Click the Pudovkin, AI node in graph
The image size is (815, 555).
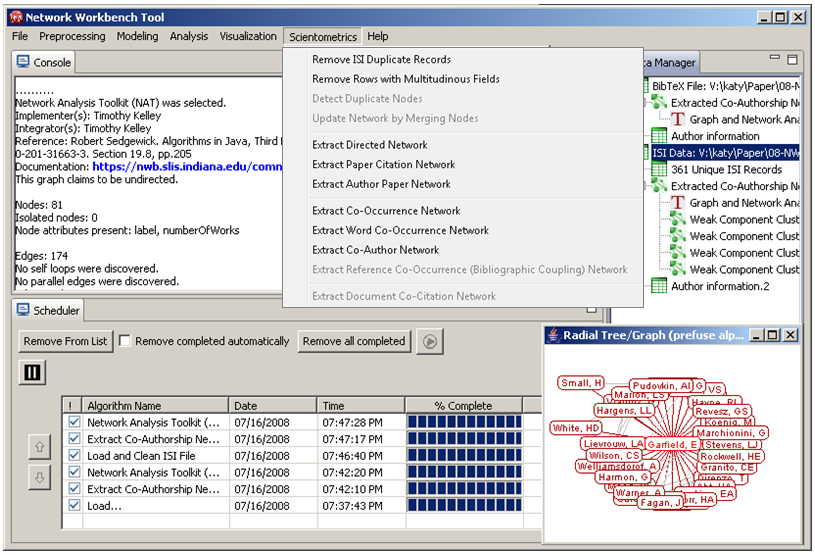[662, 386]
